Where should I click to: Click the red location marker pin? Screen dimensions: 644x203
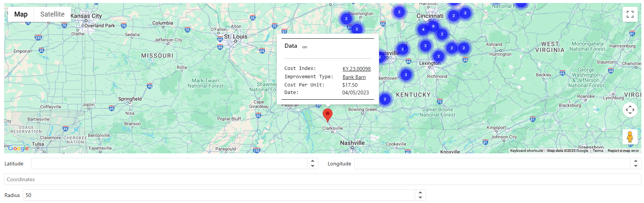point(328,115)
